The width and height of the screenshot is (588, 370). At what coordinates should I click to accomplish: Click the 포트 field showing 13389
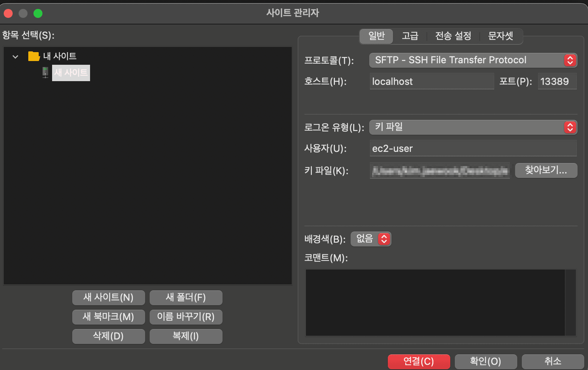coord(557,81)
